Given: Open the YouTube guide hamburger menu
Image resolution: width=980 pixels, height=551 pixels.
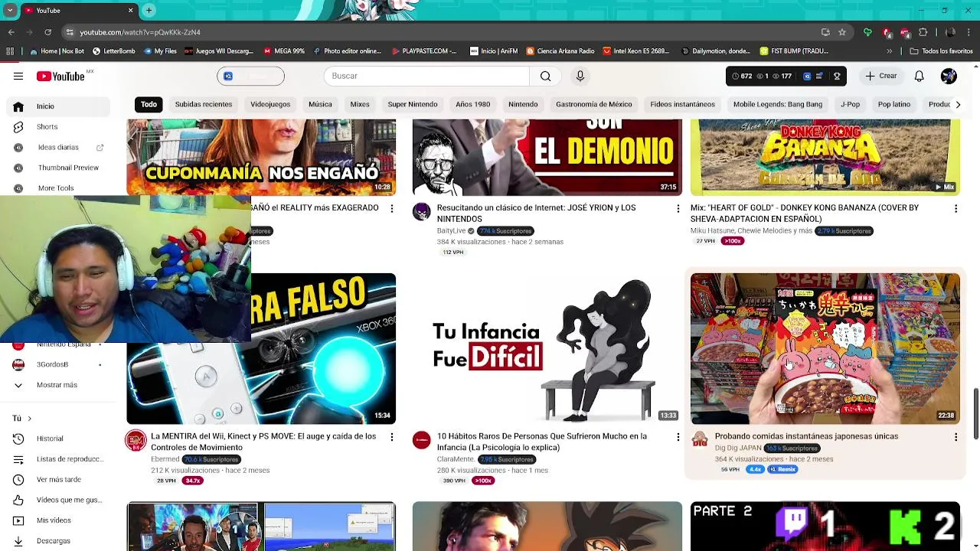Looking at the screenshot, I should click(18, 76).
